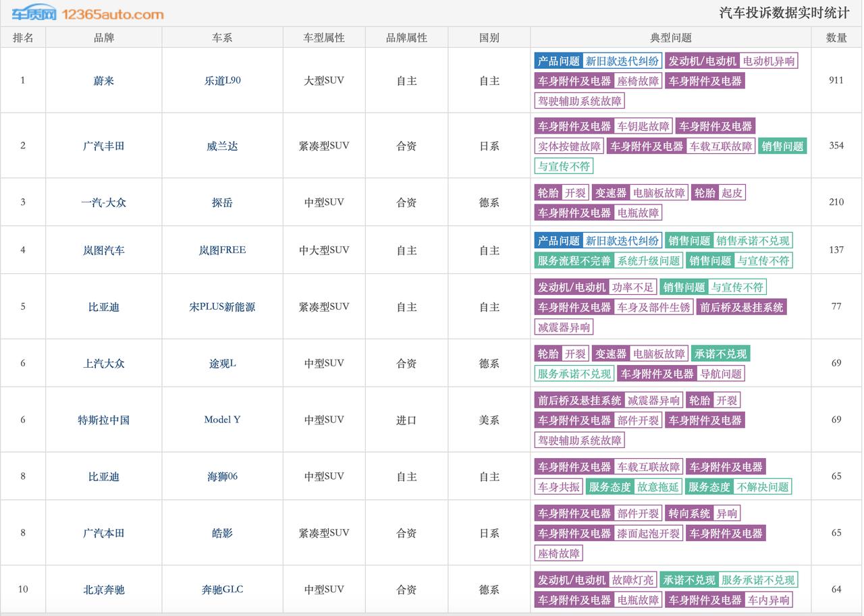Click the 品牌属性 column header
This screenshot has height=616, width=864.
click(x=406, y=38)
